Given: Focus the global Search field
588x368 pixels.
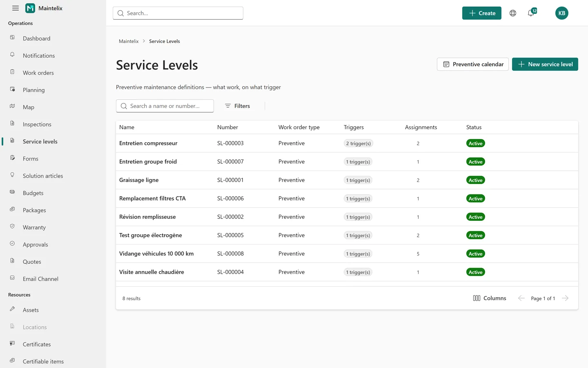Looking at the screenshot, I should point(178,13).
